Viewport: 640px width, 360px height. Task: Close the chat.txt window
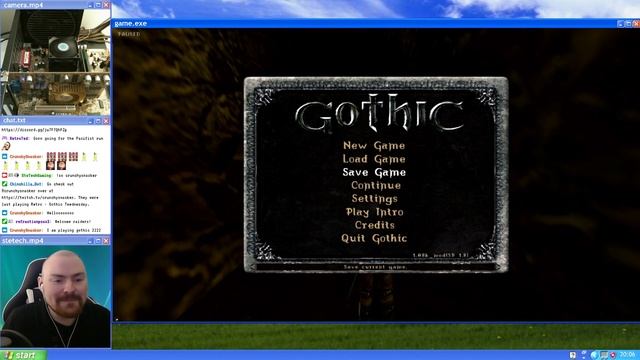click(106, 121)
